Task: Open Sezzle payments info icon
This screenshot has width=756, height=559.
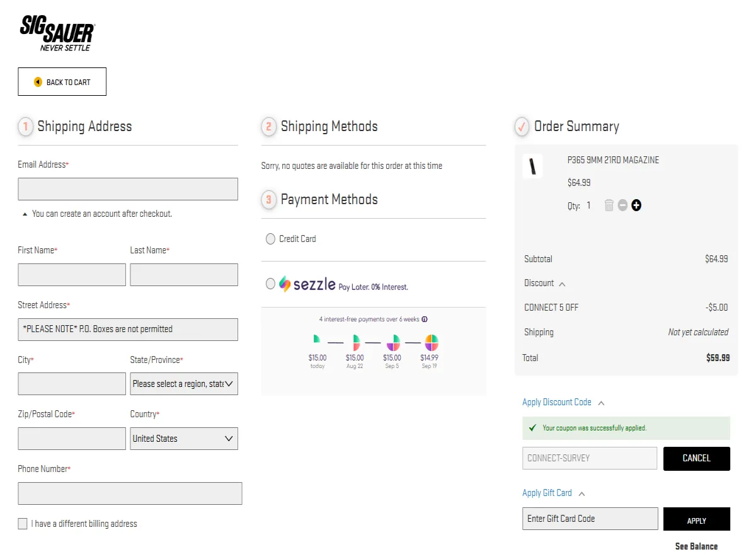Action: click(x=425, y=320)
